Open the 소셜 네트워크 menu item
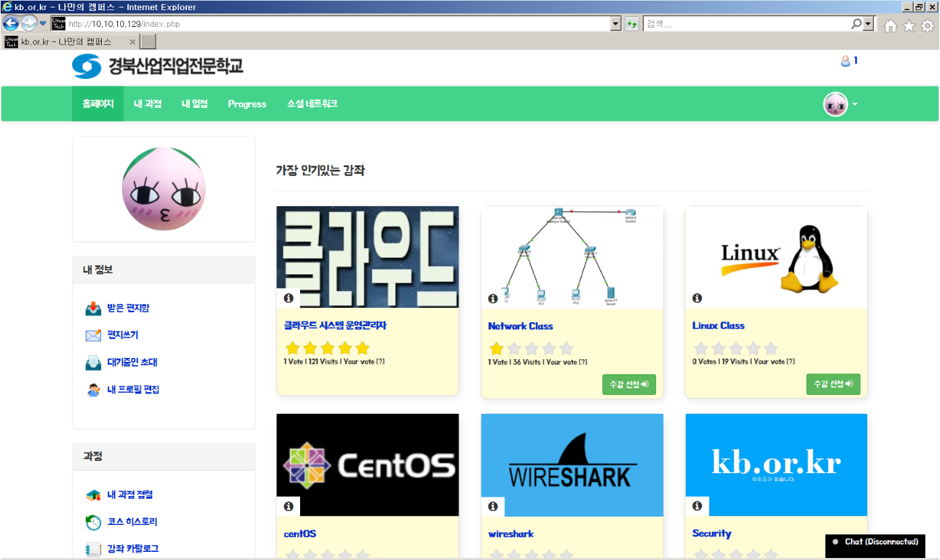This screenshot has height=560, width=940. (x=312, y=104)
